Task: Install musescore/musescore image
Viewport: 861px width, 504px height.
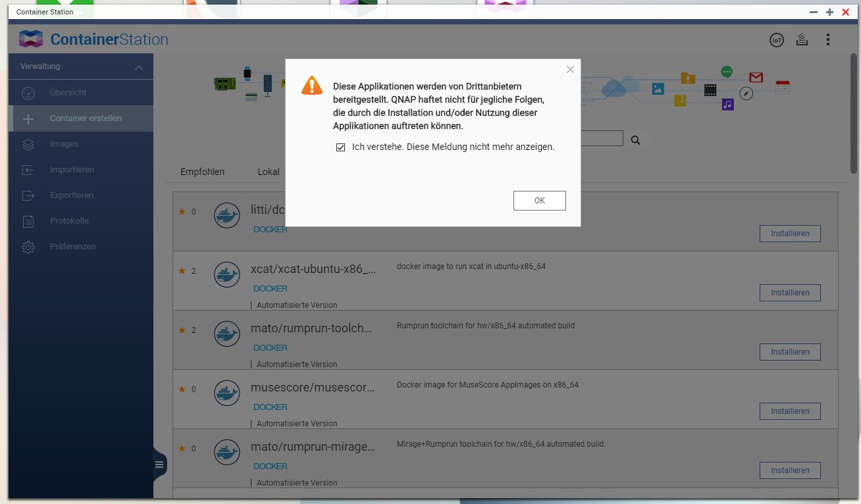Action: (790, 411)
